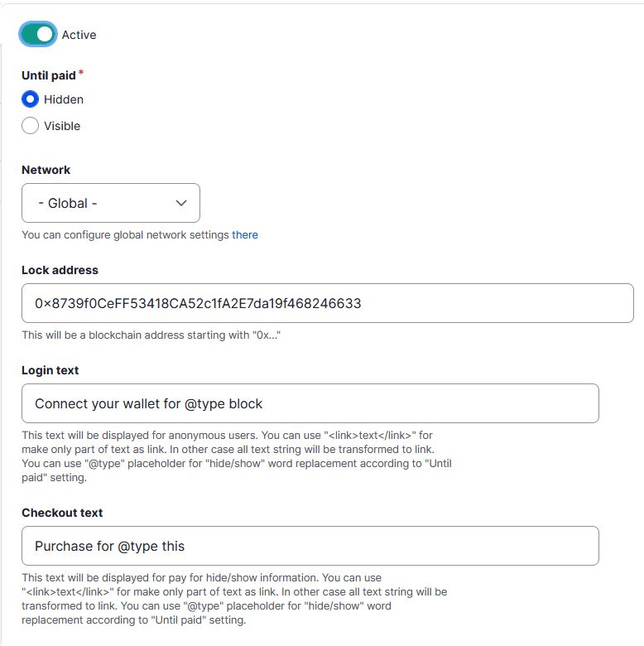This screenshot has width=644, height=646.
Task: Click the anonymous users description under Login text
Action: point(237,456)
